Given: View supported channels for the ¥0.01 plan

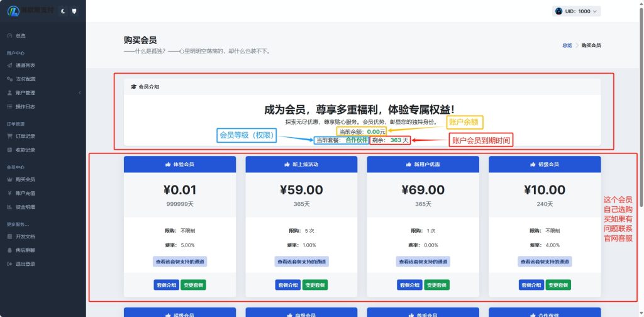Looking at the screenshot, I should (x=180, y=262).
